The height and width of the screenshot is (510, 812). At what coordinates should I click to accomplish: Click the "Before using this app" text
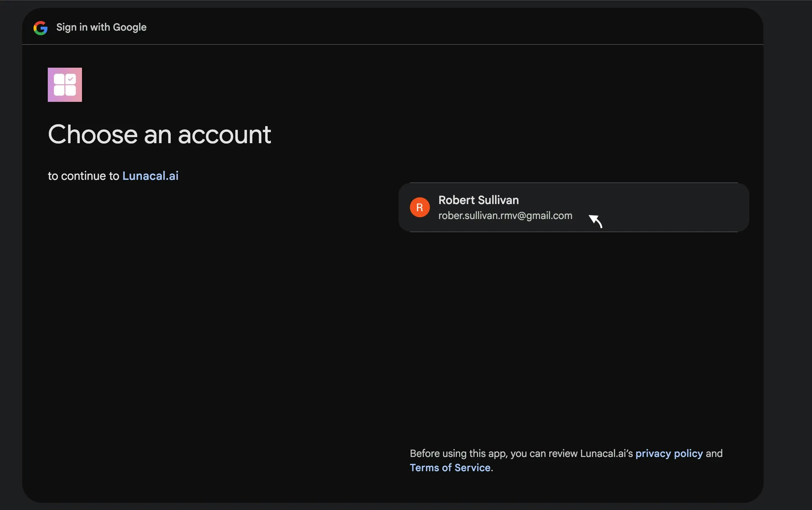pos(458,453)
